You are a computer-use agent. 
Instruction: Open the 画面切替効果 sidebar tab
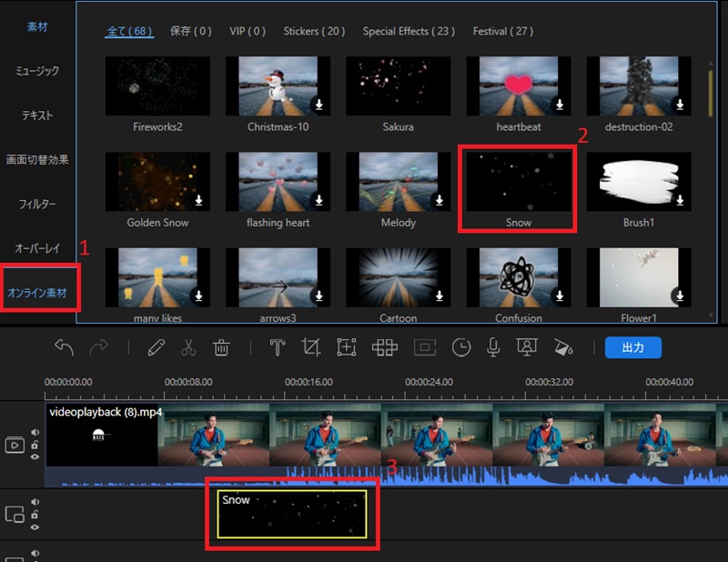(x=37, y=160)
